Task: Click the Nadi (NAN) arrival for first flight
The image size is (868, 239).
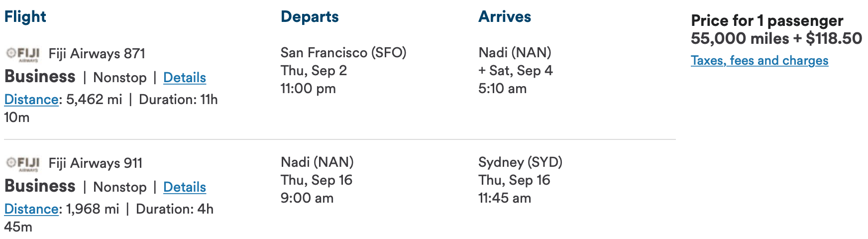Action: coord(515,53)
